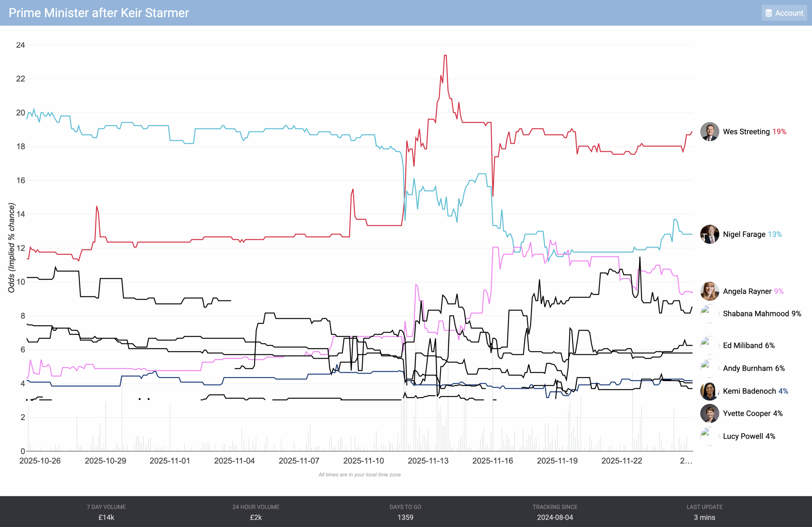Click Kemi Badenoch's avatar photo

[x=709, y=391]
